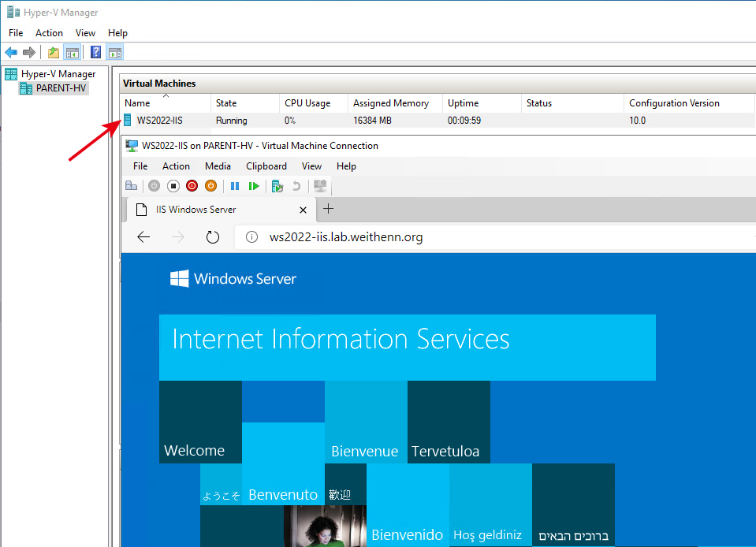
Task: Click the Running state cell
Action: coord(232,121)
